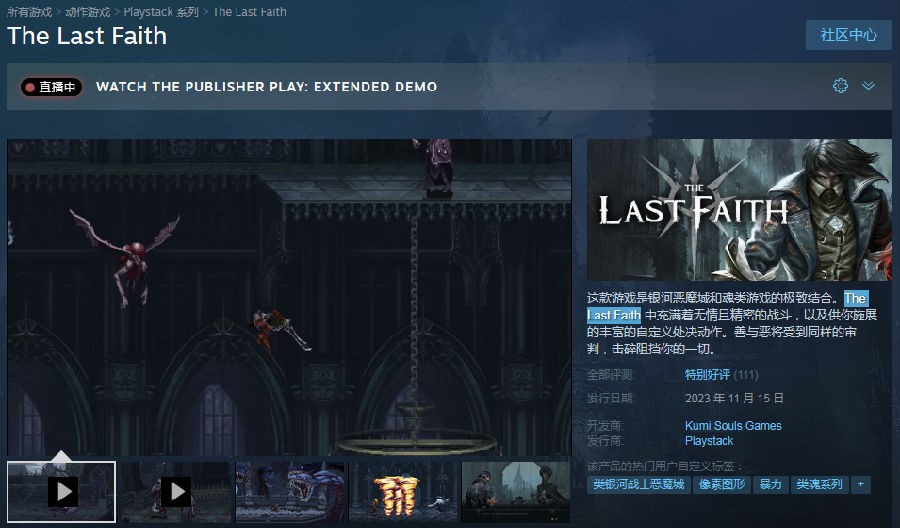Click the plus button to add tags
The width and height of the screenshot is (900, 528).
(x=860, y=484)
